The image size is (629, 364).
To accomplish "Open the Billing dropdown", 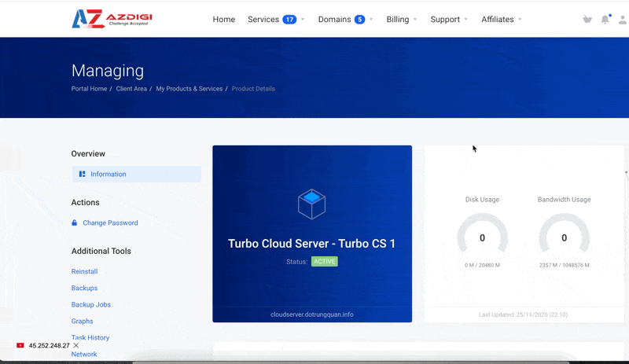I will [x=401, y=20].
